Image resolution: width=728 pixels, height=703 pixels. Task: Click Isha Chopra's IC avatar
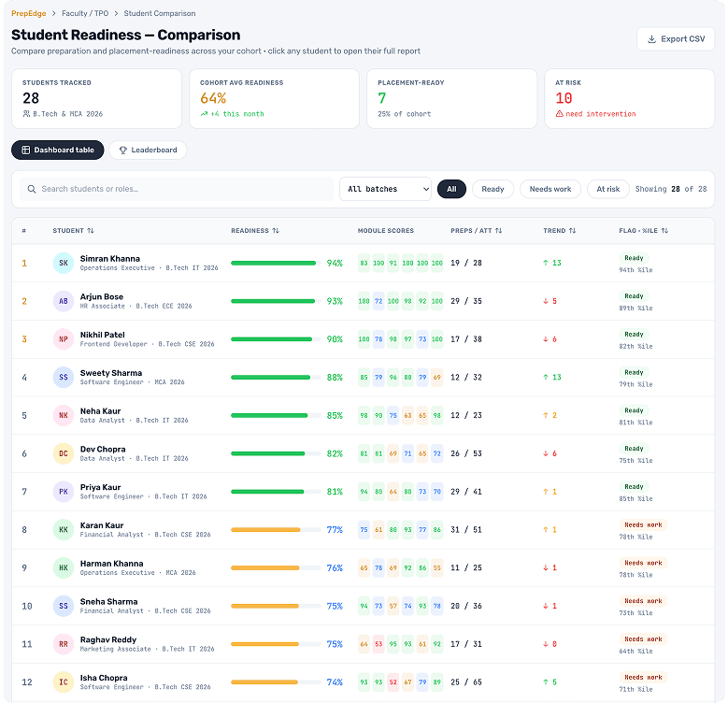tap(64, 682)
